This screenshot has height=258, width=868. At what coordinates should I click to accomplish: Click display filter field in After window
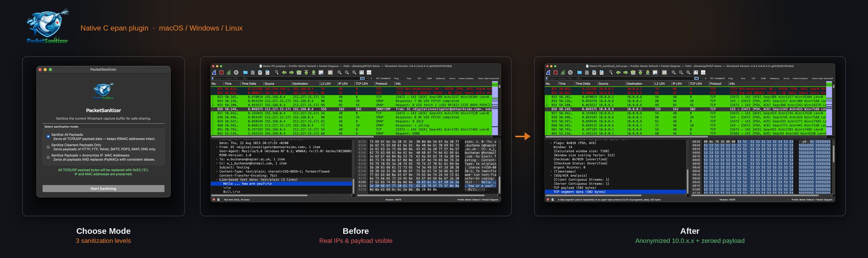(621, 79)
